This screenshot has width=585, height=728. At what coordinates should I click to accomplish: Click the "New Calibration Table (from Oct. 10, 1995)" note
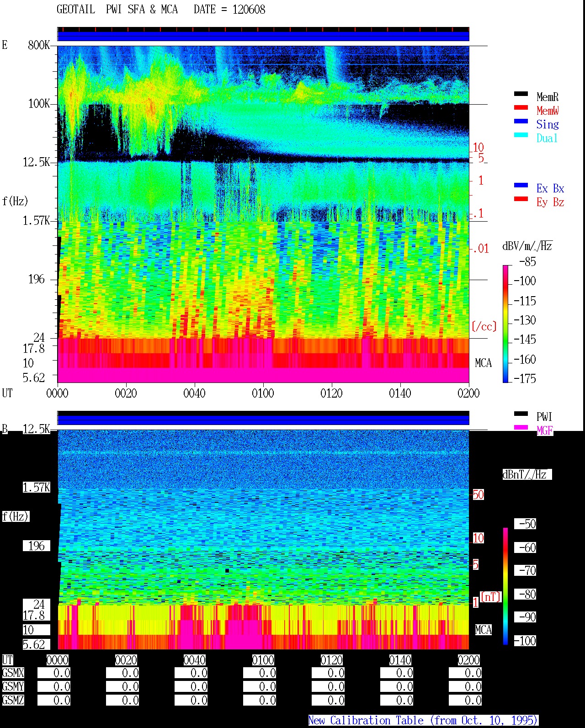[423, 720]
